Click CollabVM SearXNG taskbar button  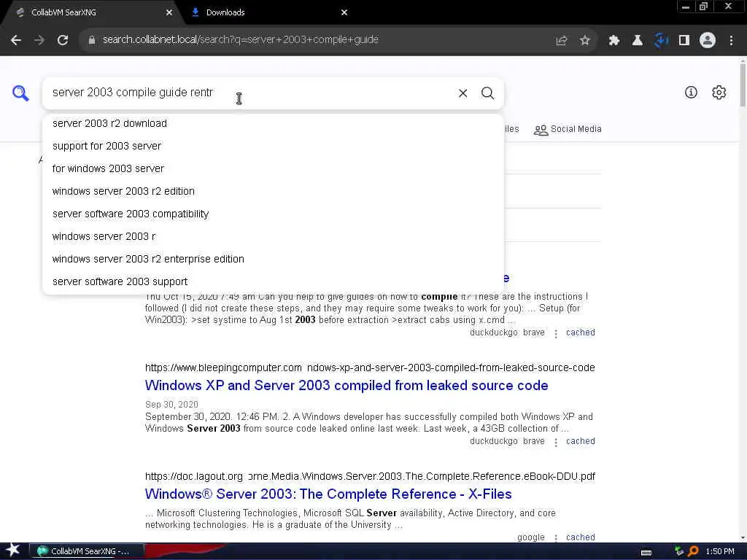(87, 551)
